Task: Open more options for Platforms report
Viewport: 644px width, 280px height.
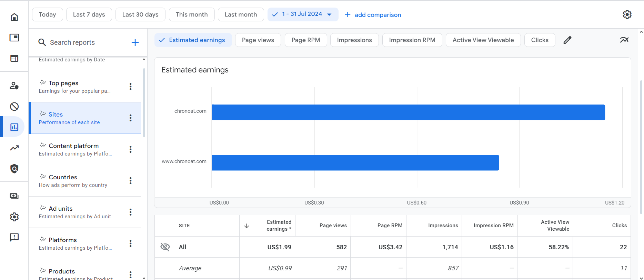Action: point(130,243)
